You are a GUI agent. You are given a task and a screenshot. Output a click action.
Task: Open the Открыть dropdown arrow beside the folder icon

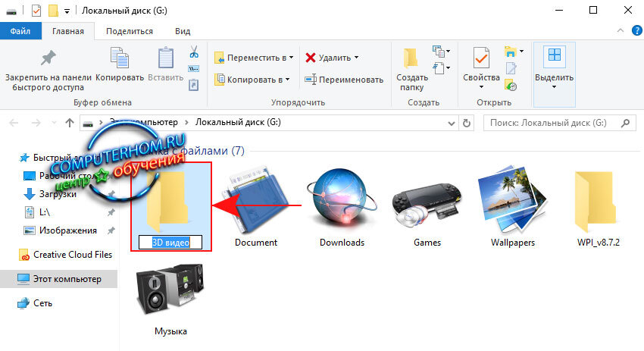(521, 52)
